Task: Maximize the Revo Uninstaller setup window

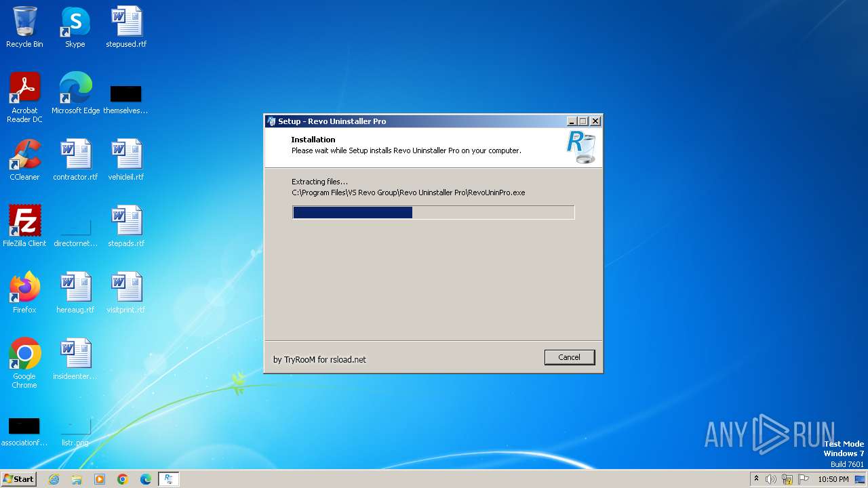Action: pyautogui.click(x=583, y=121)
